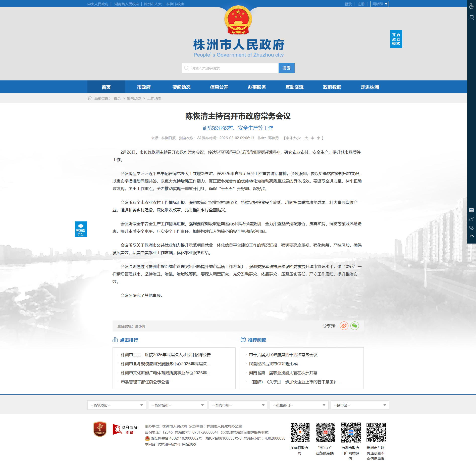Open the --市直部门-- dropdown
Image resolution: width=476 pixels, height=469 pixels.
coord(299,405)
